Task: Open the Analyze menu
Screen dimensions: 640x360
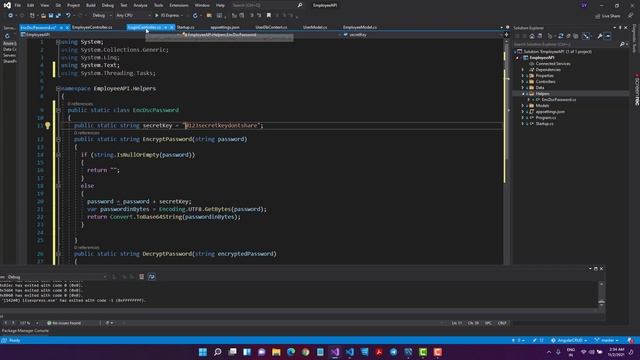Action: (x=140, y=5)
